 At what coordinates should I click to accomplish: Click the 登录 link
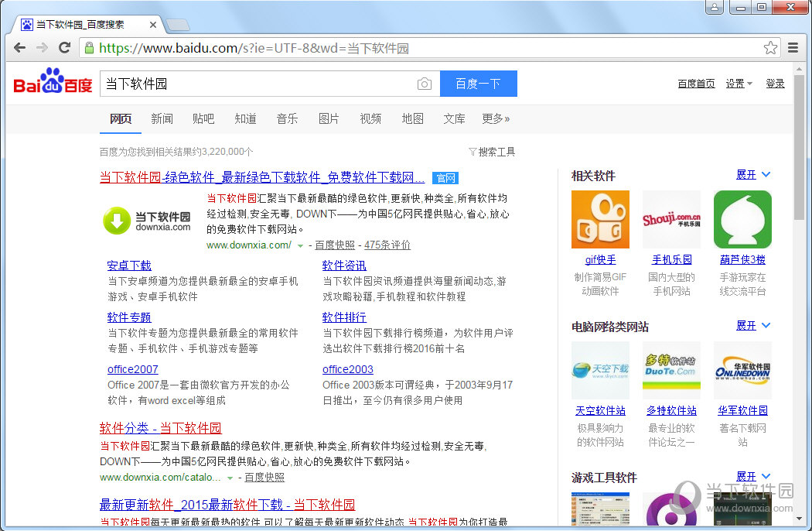775,84
